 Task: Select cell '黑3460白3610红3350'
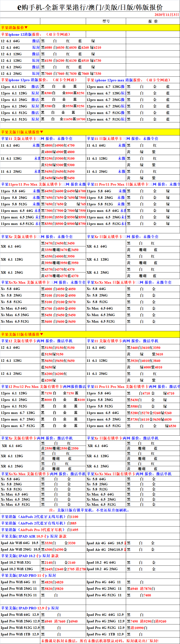click(x=153, y=347)
